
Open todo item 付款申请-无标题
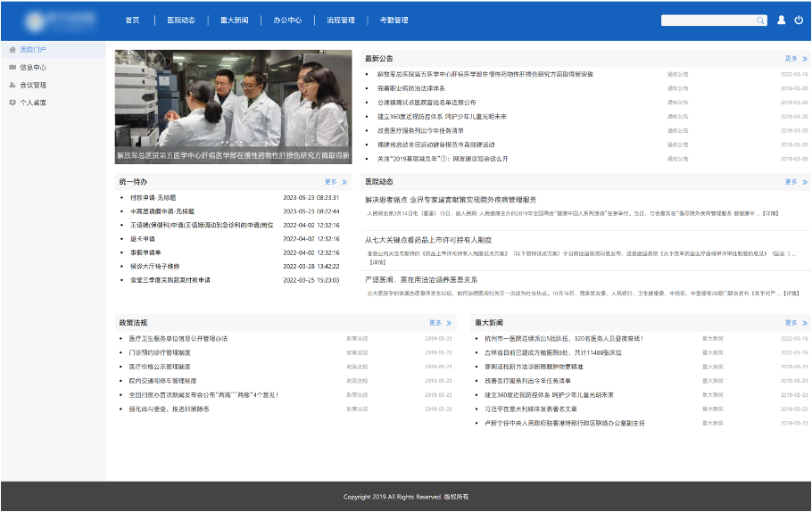tap(153, 198)
